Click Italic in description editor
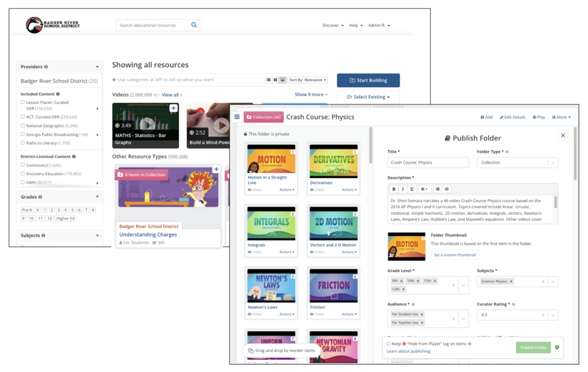The image size is (588, 372). pyautogui.click(x=403, y=189)
